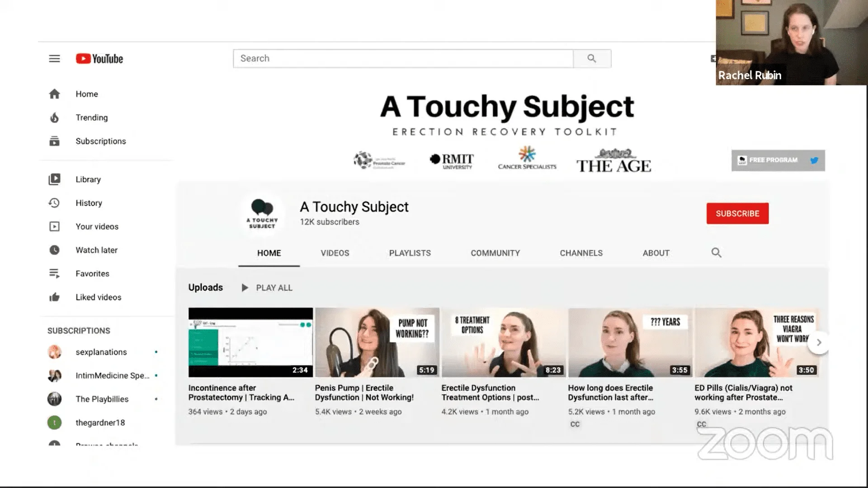Screen dimensions: 868x488
Task: Click the RMIT University banner logo
Action: [x=452, y=161]
